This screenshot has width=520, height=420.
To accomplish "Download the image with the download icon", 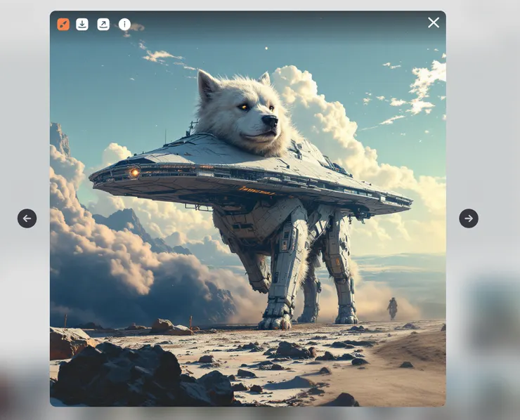I will (x=82, y=24).
